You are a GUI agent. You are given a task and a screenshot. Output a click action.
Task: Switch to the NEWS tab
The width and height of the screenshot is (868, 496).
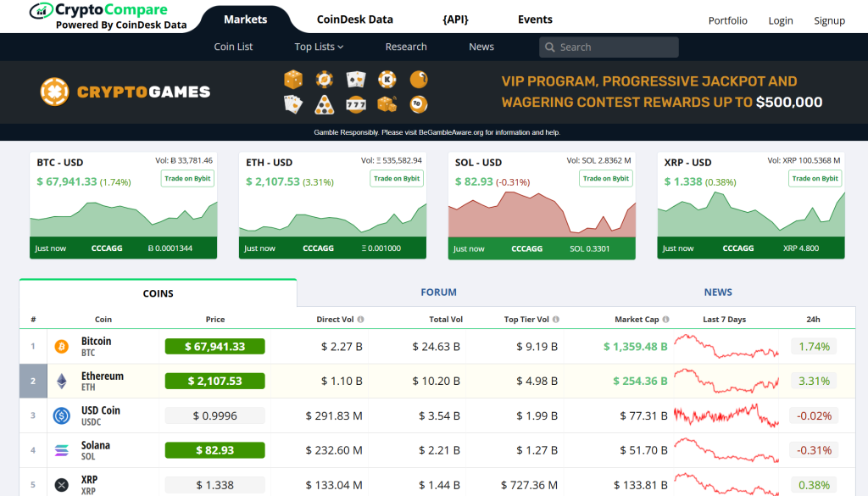(x=717, y=293)
